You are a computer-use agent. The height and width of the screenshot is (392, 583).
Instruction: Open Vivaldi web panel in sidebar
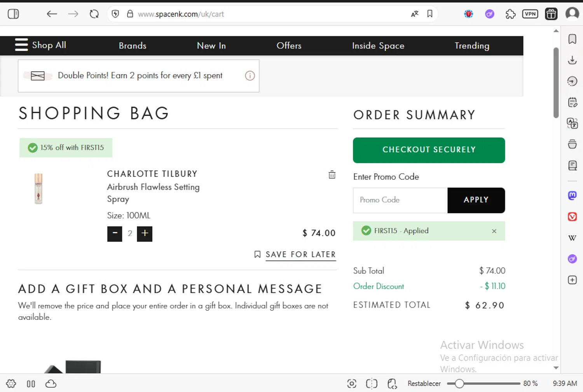572,216
